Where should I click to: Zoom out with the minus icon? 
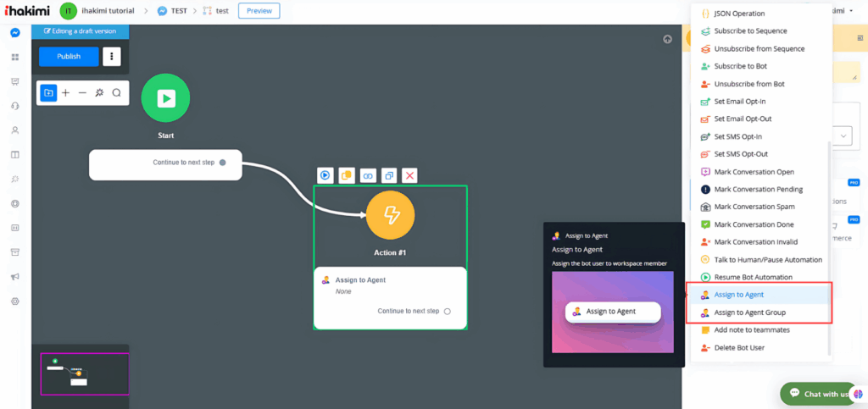tap(82, 93)
